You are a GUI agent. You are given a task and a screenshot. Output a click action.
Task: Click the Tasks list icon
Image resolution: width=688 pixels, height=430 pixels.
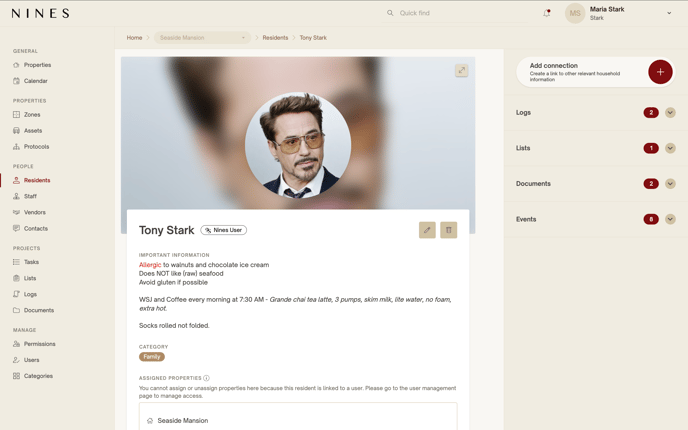click(x=16, y=262)
